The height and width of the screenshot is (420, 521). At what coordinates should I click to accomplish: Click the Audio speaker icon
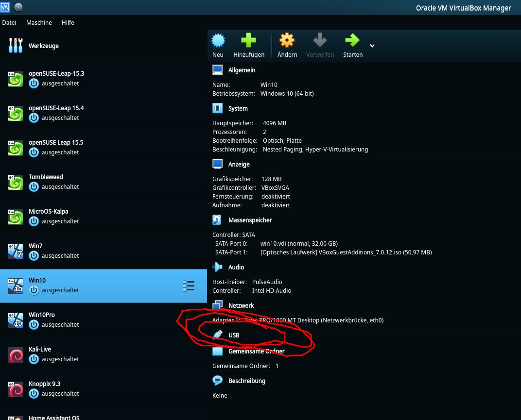point(217,267)
